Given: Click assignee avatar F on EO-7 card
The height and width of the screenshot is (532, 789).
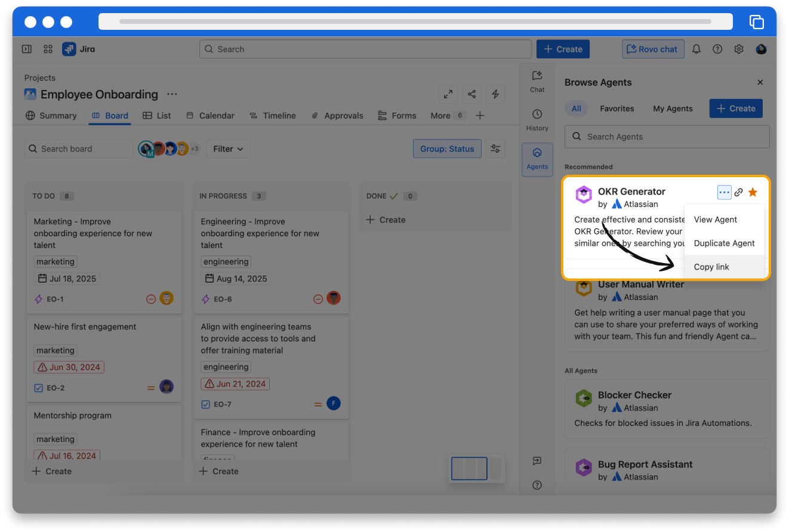Looking at the screenshot, I should coord(334,404).
